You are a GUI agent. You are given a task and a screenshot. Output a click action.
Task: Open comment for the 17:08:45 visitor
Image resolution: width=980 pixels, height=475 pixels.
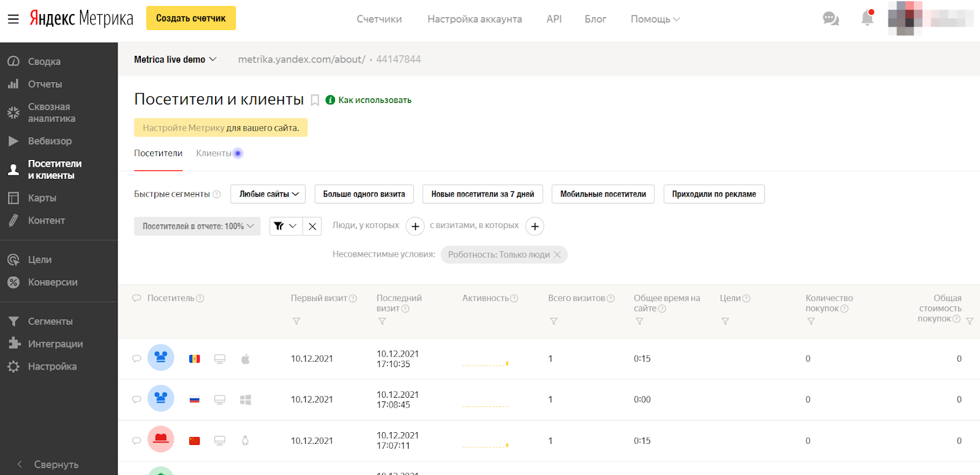coord(137,400)
